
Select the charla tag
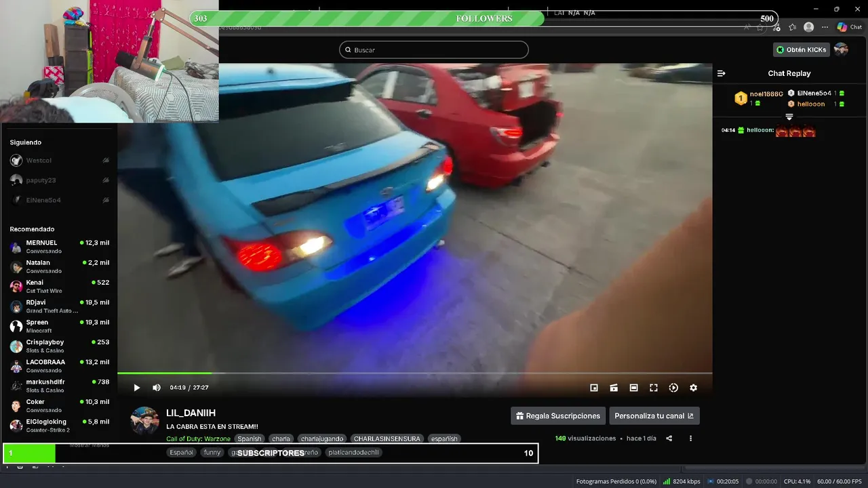tap(281, 439)
